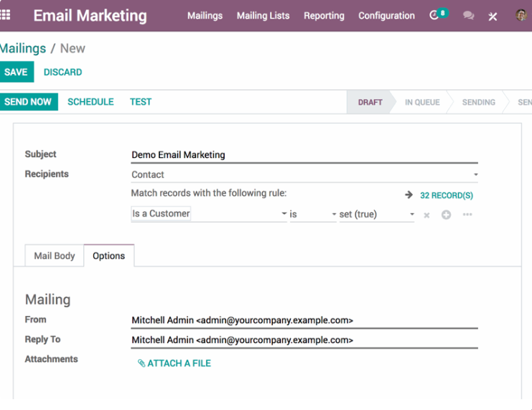
Task: Open the Mailing Lists menu
Action: tap(263, 16)
